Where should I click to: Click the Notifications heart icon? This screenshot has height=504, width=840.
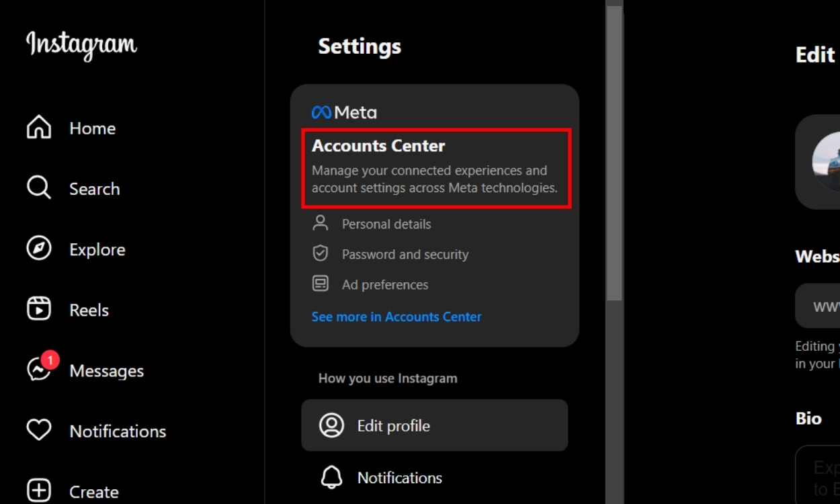coord(39,430)
